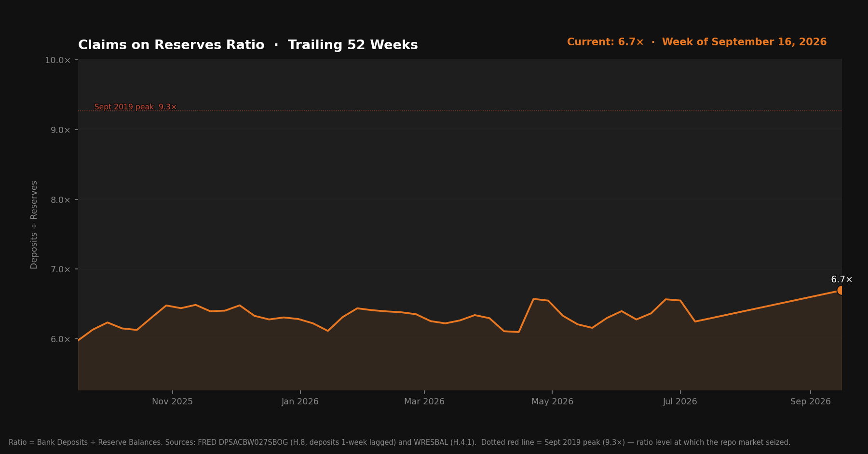Click the Current: 6.7× header text
Viewport: 868px width, 454px height.
[x=605, y=42]
